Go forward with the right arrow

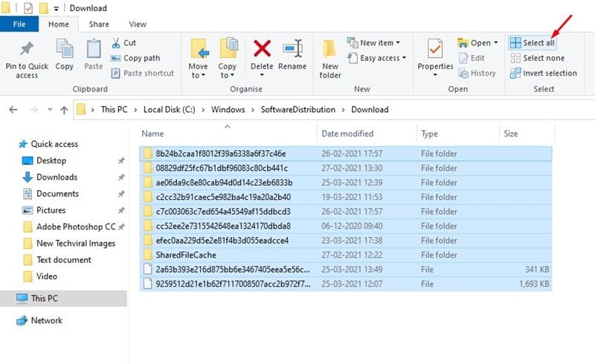(x=33, y=110)
